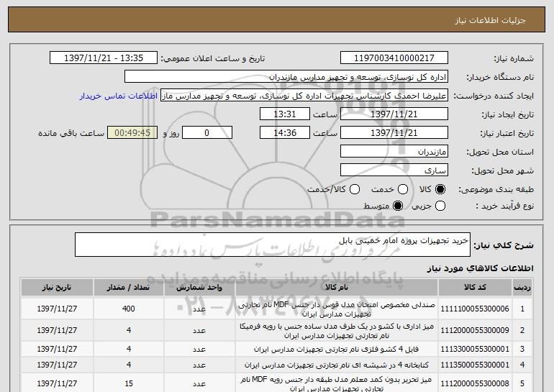Click the تاریخ نیاز column header

(57, 287)
